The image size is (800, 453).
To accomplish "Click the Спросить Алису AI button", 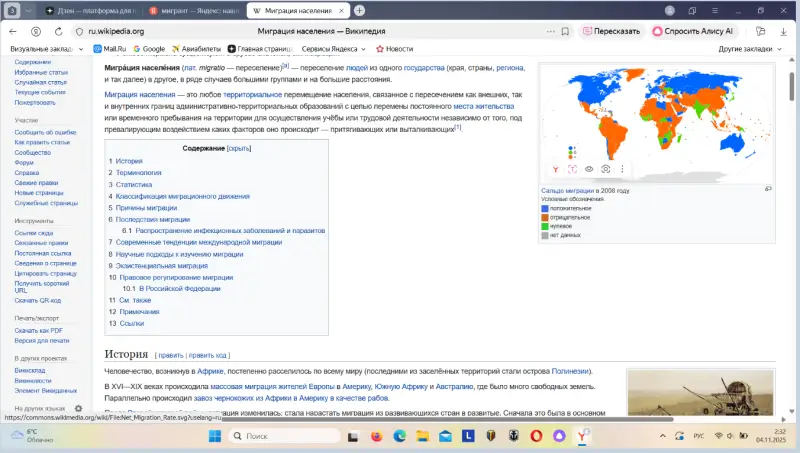I will tap(700, 31).
